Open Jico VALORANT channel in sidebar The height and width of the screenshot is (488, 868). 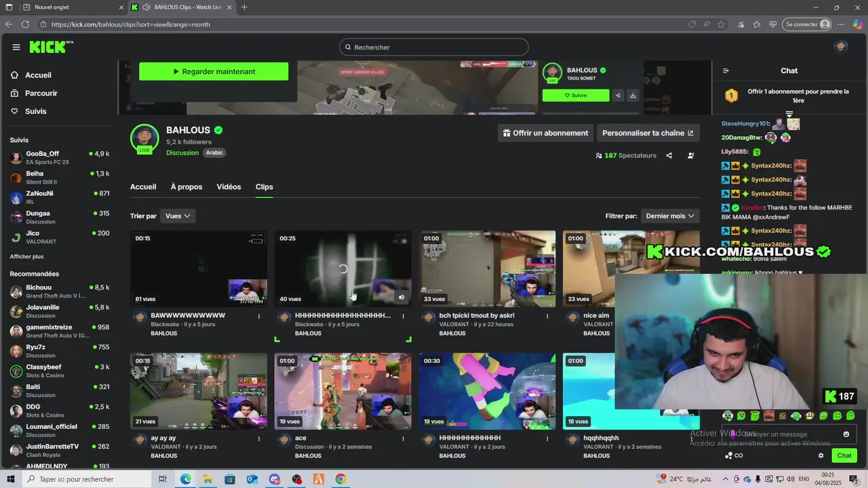click(x=60, y=237)
